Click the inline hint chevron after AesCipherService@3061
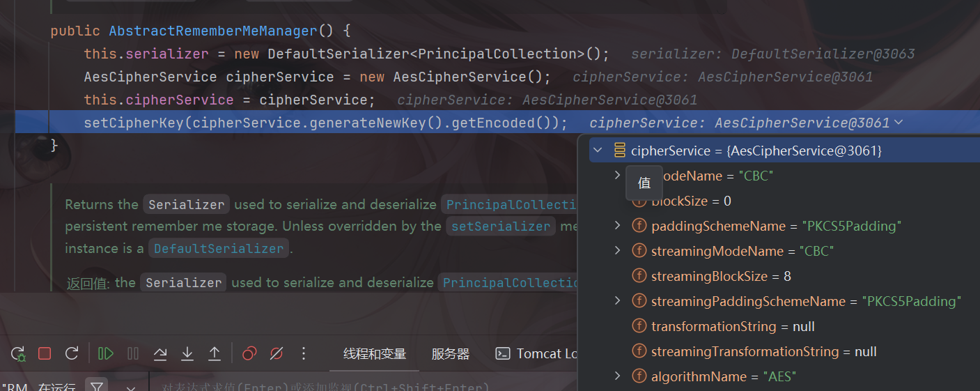The width and height of the screenshot is (980, 391). point(898,123)
